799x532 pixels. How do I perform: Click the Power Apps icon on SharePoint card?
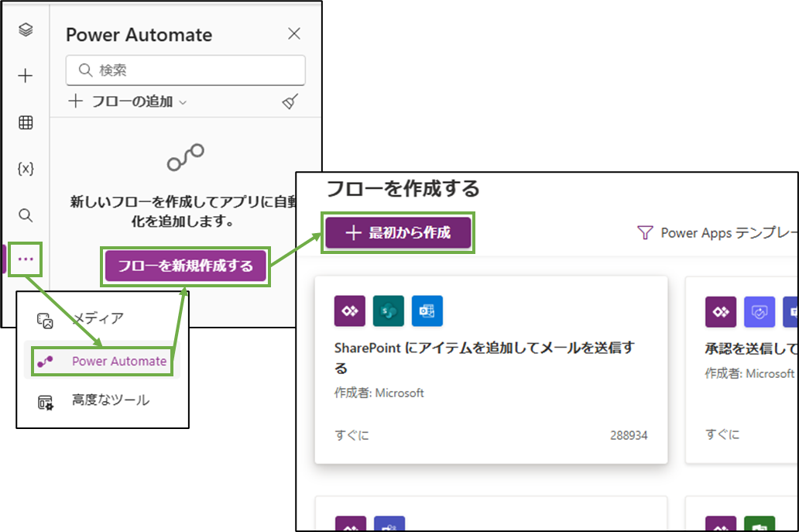pos(350,311)
